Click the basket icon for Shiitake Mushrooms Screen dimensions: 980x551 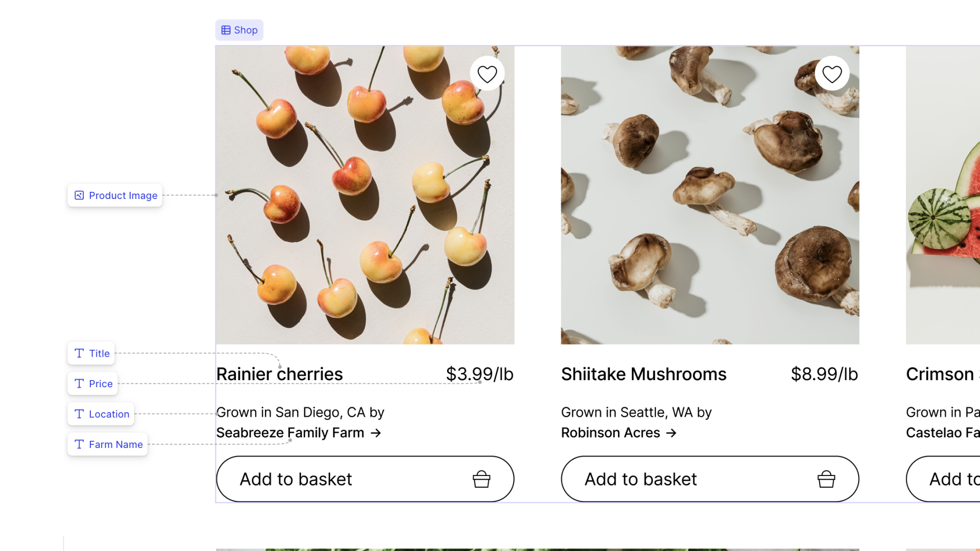pos(826,479)
